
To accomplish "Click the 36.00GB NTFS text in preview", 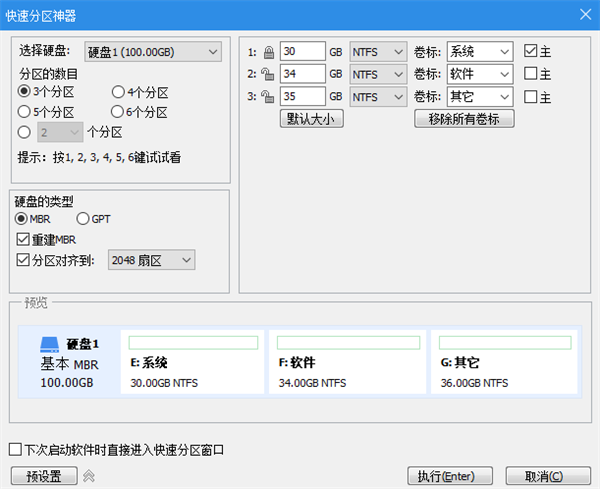I will tap(474, 383).
